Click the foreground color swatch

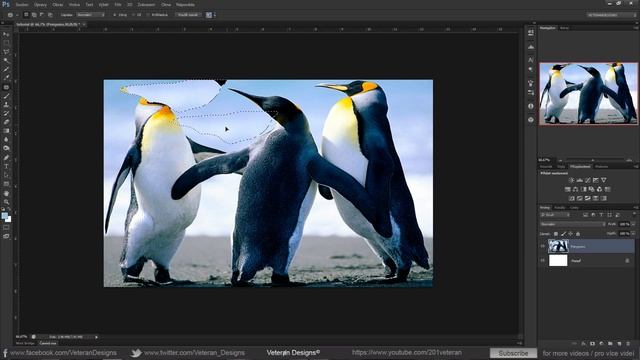tap(4, 216)
